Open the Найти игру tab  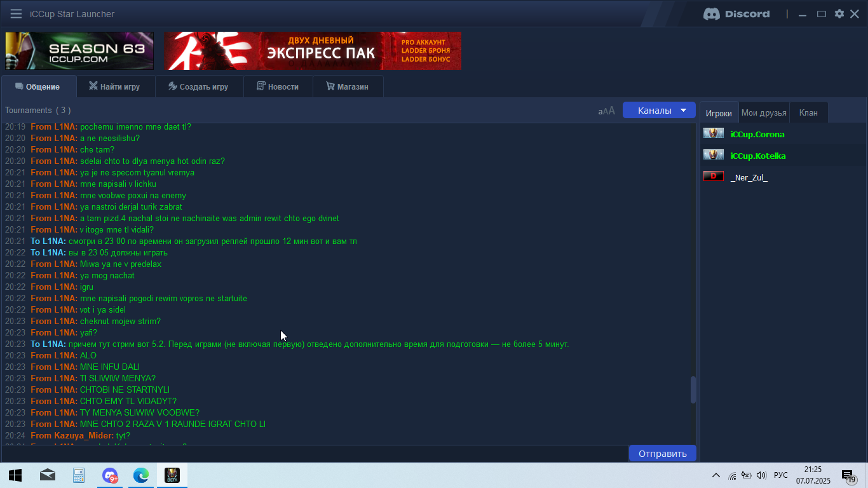pos(115,87)
